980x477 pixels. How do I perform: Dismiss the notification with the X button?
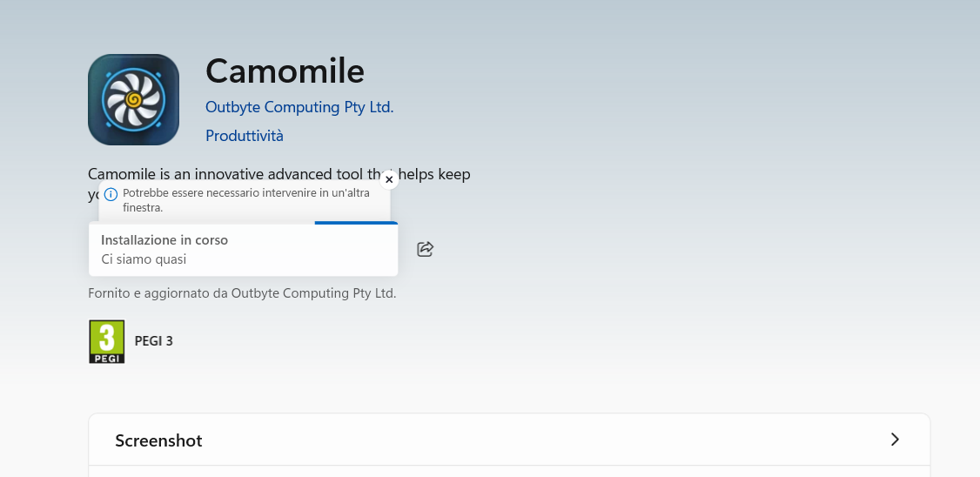point(389,179)
